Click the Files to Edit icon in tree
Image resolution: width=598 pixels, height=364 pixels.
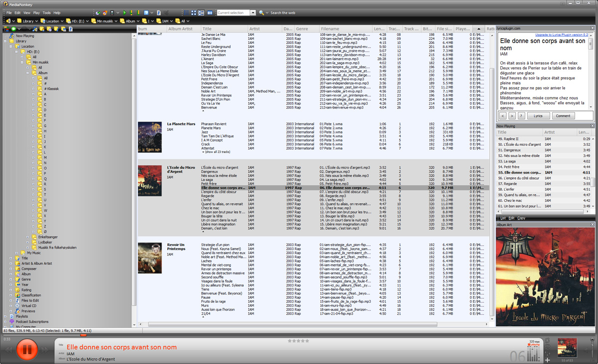pos(17,300)
